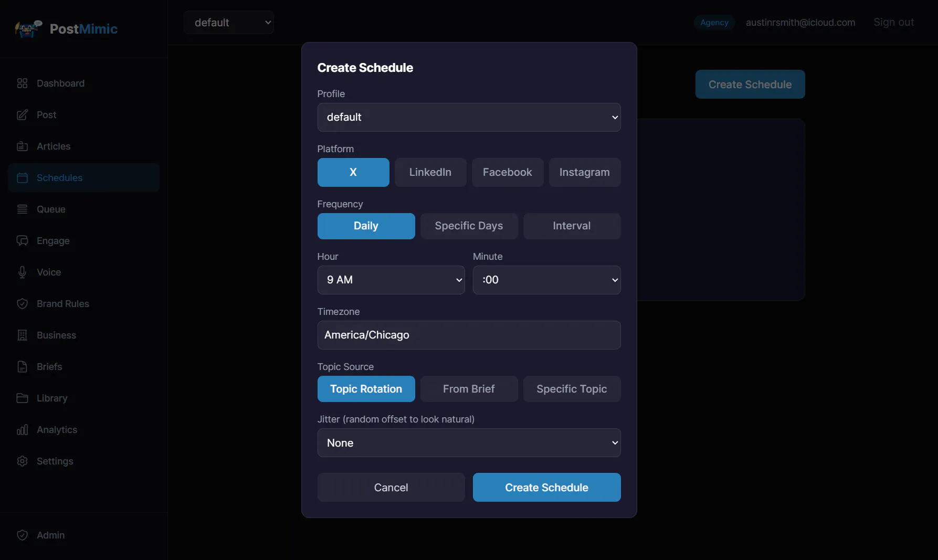This screenshot has height=560, width=938.
Task: Click the Settings gear icon
Action: tap(22, 461)
